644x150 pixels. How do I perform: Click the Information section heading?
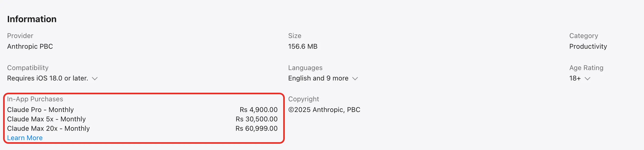[x=32, y=19]
